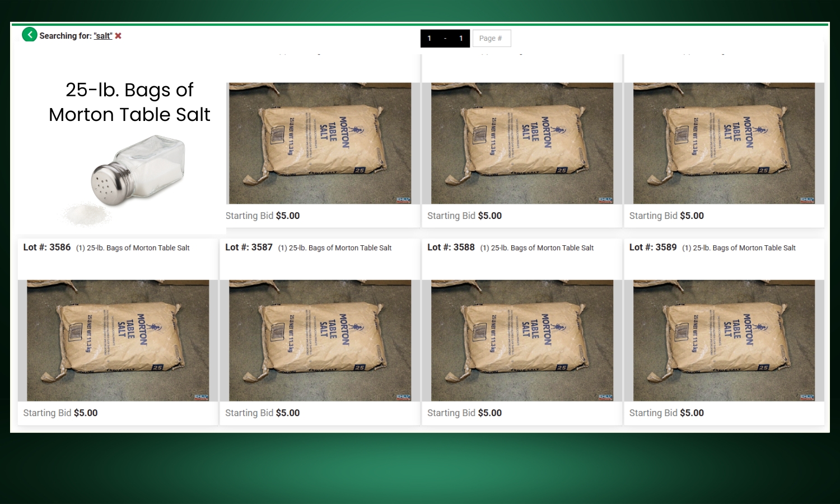
Task: Click the "25-lb. Bags of Morton Table Salt" heading
Action: pos(129,102)
